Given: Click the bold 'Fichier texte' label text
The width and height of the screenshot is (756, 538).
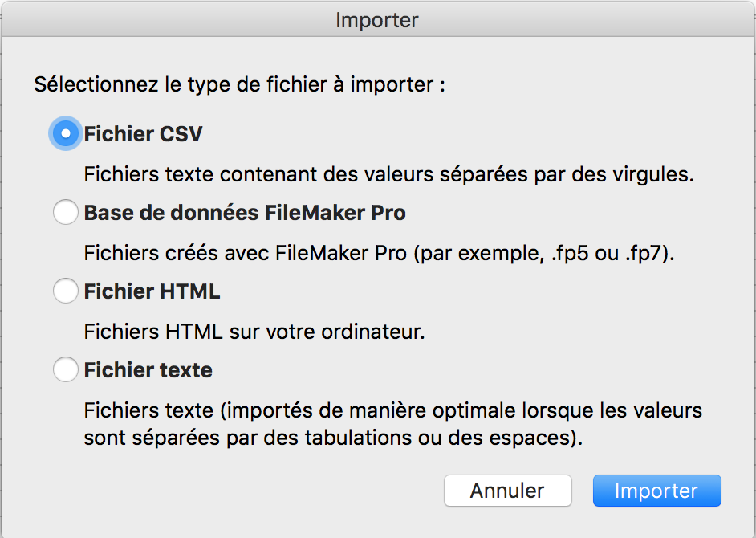Looking at the screenshot, I should [148, 370].
